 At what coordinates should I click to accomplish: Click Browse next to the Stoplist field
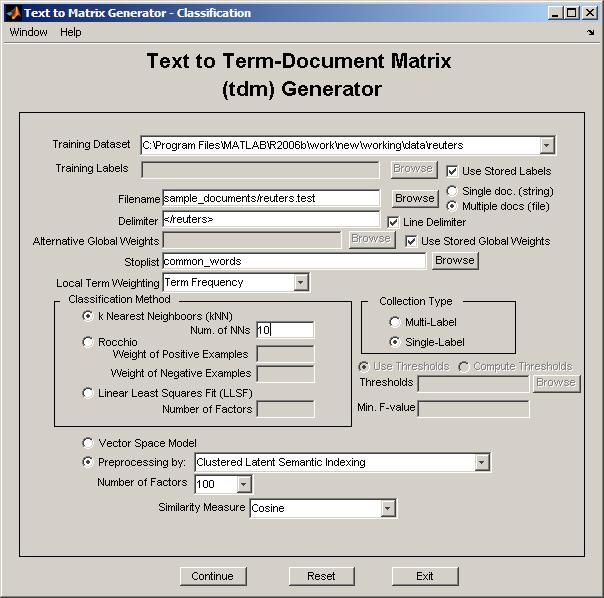click(x=455, y=260)
